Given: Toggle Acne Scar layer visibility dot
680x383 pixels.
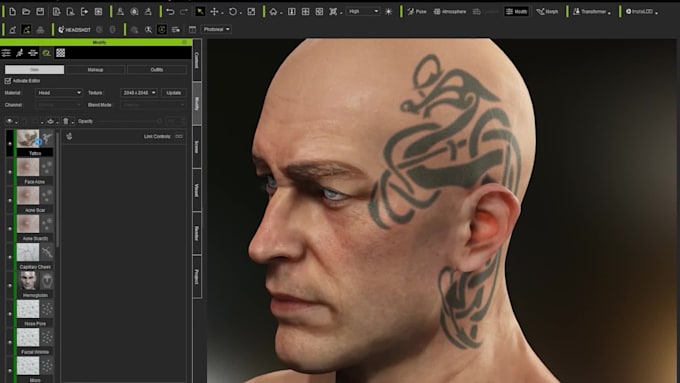Looking at the screenshot, I should [x=10, y=200].
